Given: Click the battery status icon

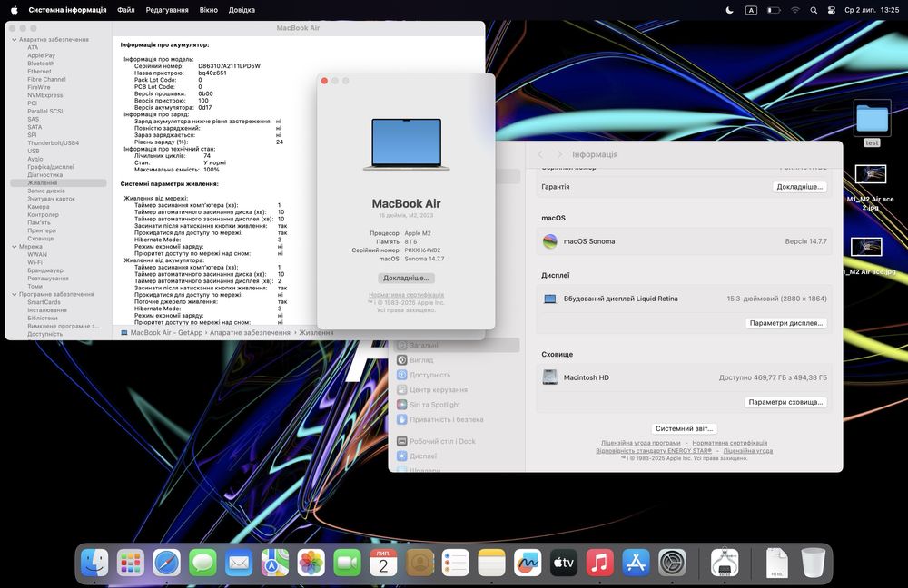Looking at the screenshot, I should tap(774, 10).
